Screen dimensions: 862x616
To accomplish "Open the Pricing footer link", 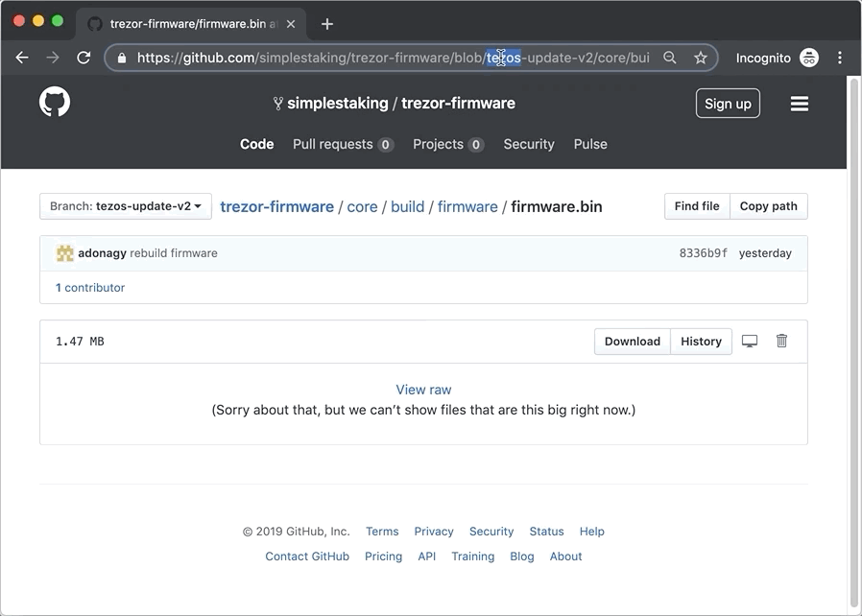I will coord(383,557).
